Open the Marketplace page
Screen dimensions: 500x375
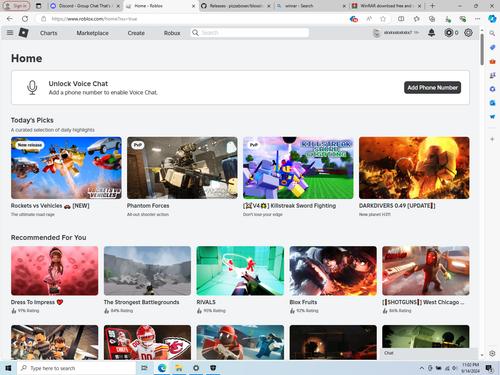pos(93,33)
